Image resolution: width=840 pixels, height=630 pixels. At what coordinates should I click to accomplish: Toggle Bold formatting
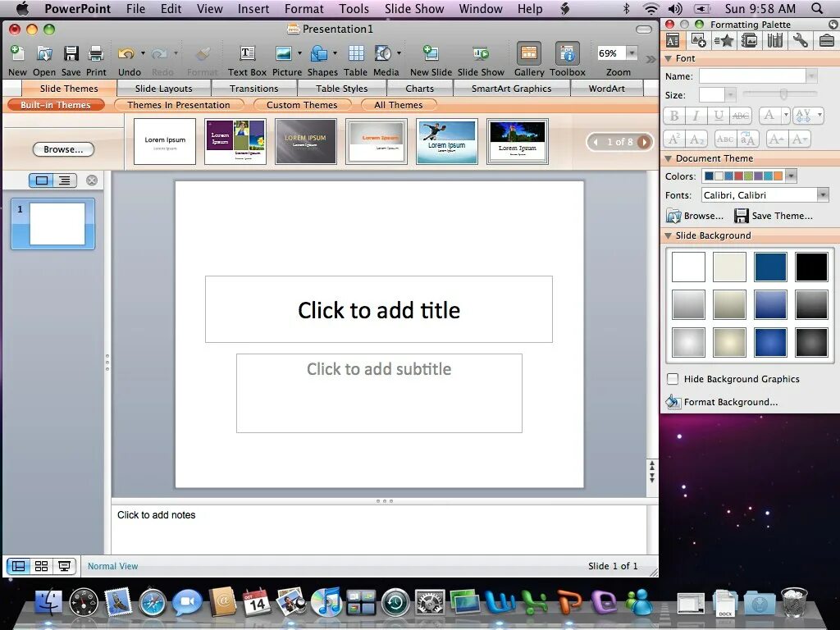tap(674, 115)
